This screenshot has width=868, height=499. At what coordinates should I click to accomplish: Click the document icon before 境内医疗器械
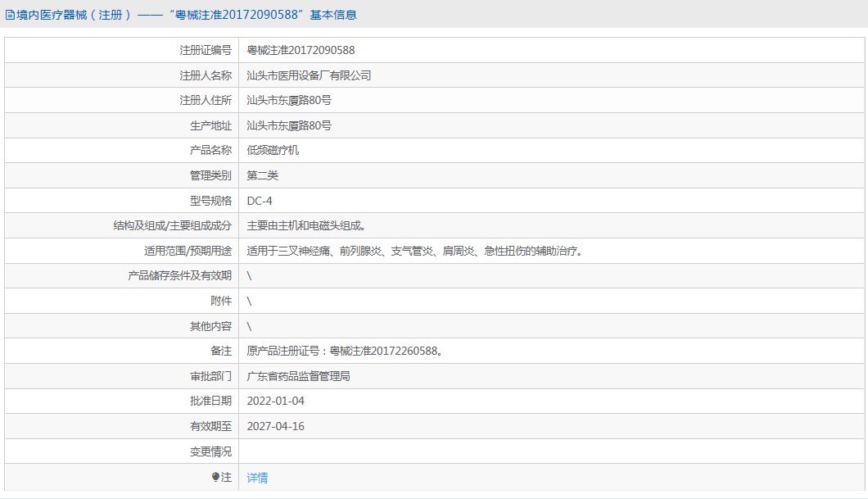click(10, 15)
